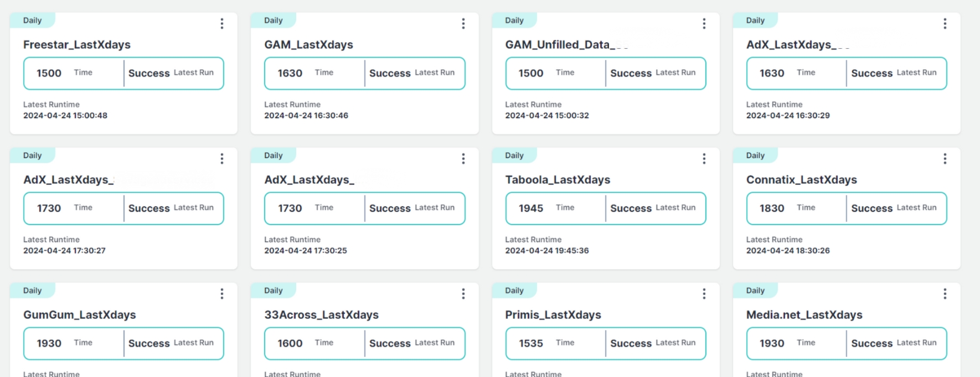Click Success status on GAM_LastXdays card

click(390, 73)
